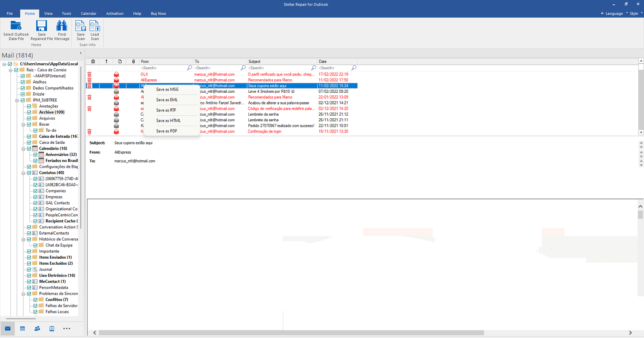644x338 pixels.
Task: Select the Itens Enviados (1) folder
Action: [55, 257]
